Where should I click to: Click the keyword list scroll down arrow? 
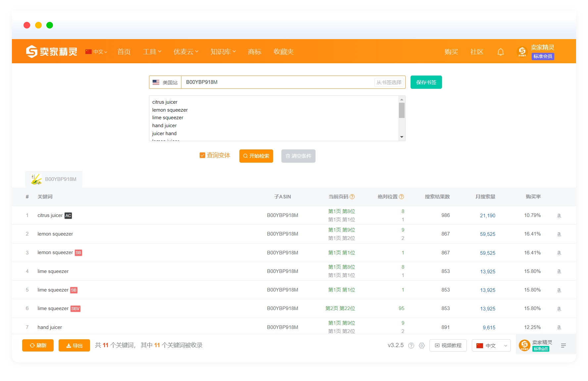pyautogui.click(x=402, y=137)
